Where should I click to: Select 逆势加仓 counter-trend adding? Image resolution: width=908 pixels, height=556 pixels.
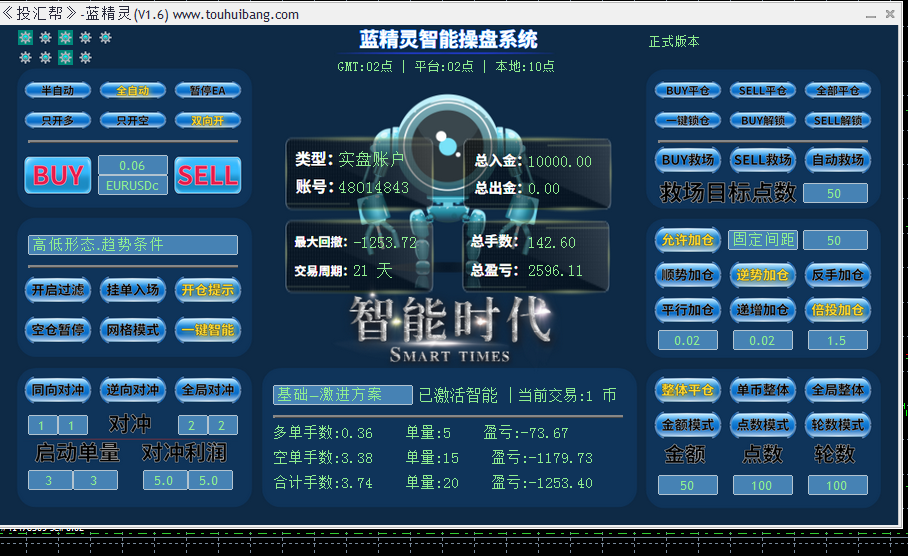pyautogui.click(x=763, y=275)
